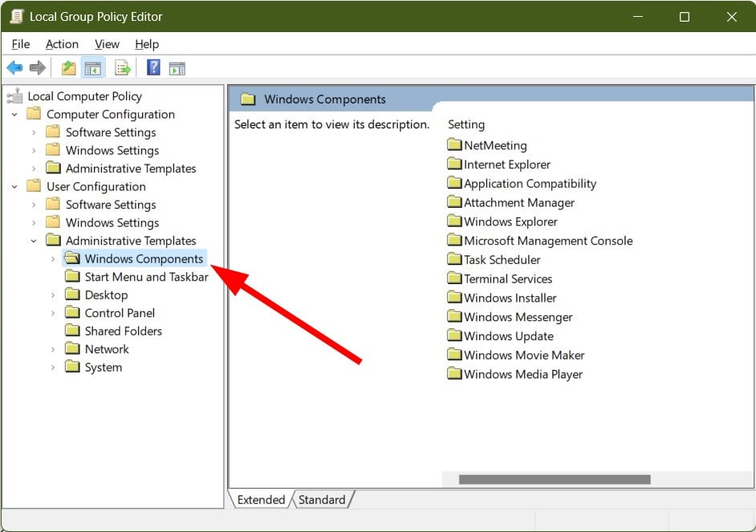Select Start Menu and Taskbar item
This screenshot has width=756, height=532.
tap(146, 276)
